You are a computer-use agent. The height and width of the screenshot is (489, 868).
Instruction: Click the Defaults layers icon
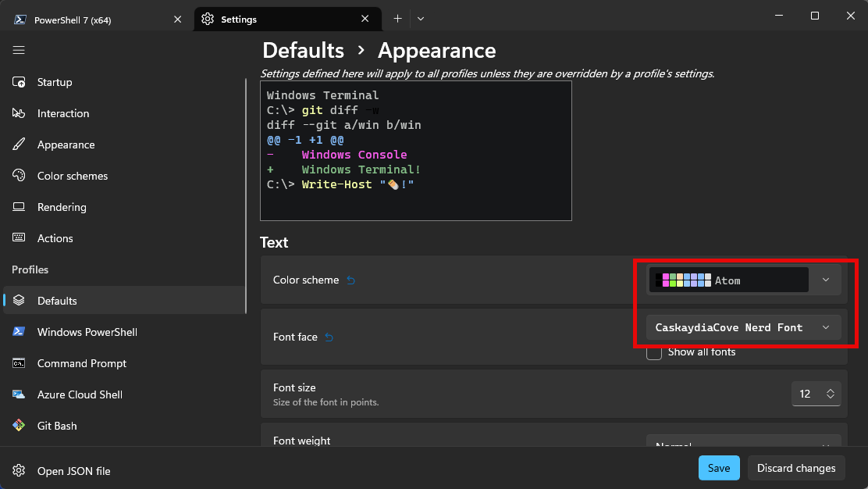[x=19, y=300]
